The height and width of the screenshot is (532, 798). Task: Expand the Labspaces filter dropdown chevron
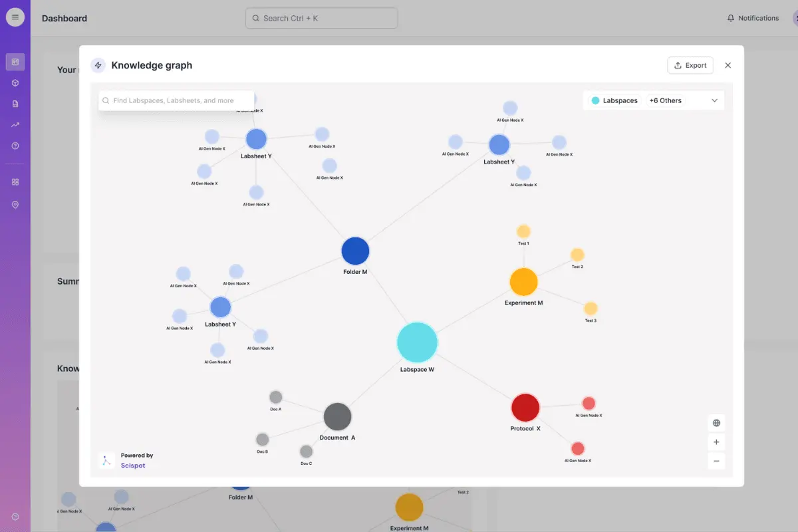click(715, 100)
